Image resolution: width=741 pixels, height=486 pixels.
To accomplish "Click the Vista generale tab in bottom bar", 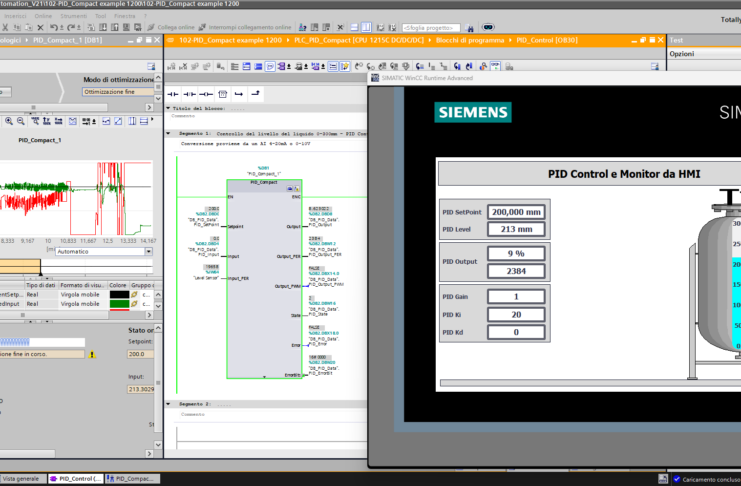I will pos(23,478).
